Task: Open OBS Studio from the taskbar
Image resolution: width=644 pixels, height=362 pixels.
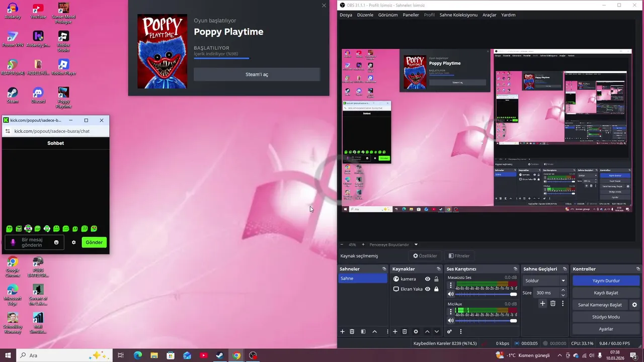Action: (x=253, y=355)
